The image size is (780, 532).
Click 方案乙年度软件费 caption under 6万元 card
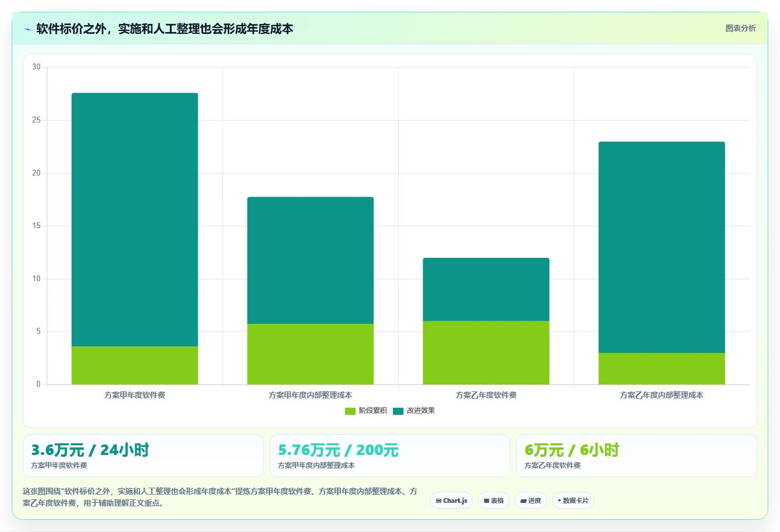[x=552, y=466]
